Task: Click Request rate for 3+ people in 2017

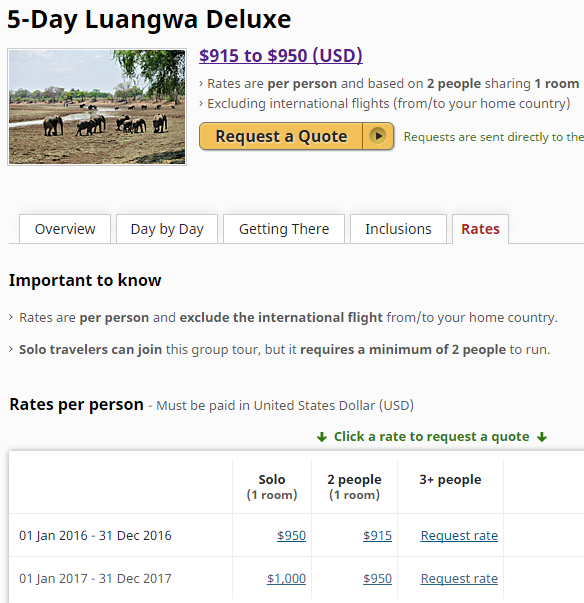Action: pos(459,578)
